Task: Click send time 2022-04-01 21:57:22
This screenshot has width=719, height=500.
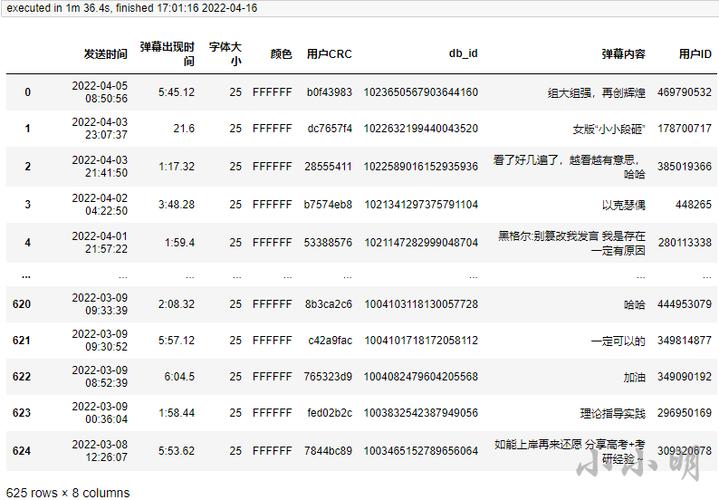Action: (100, 242)
